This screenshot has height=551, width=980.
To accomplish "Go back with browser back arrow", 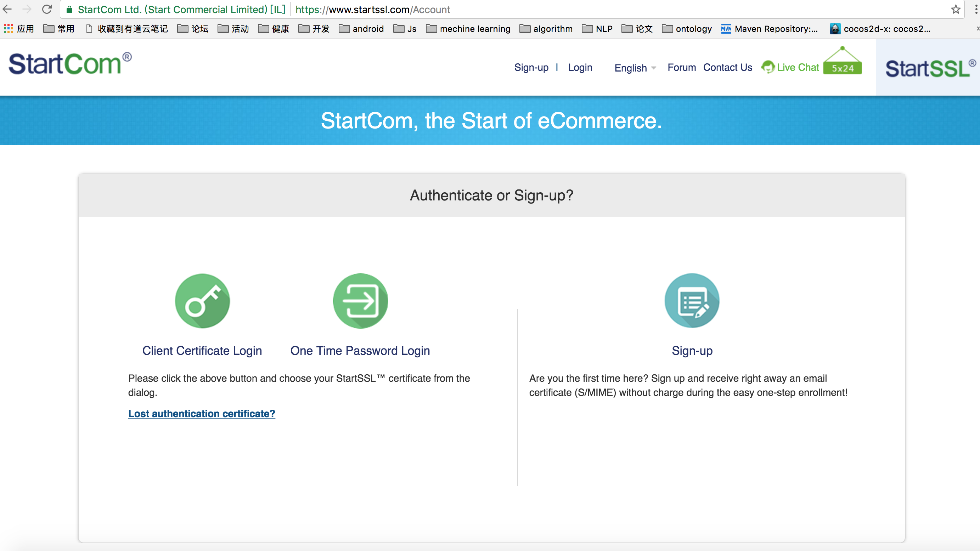I will coord(7,9).
